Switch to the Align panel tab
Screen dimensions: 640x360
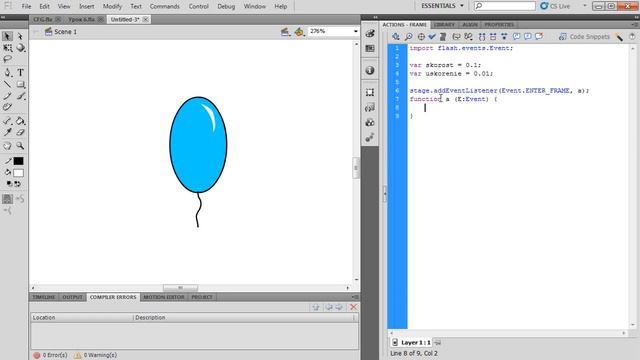click(470, 24)
